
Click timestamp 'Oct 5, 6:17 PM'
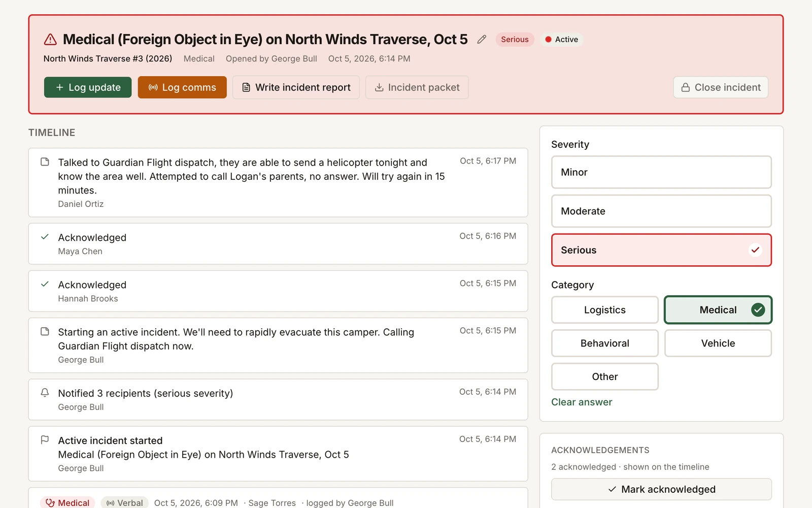pyautogui.click(x=488, y=161)
